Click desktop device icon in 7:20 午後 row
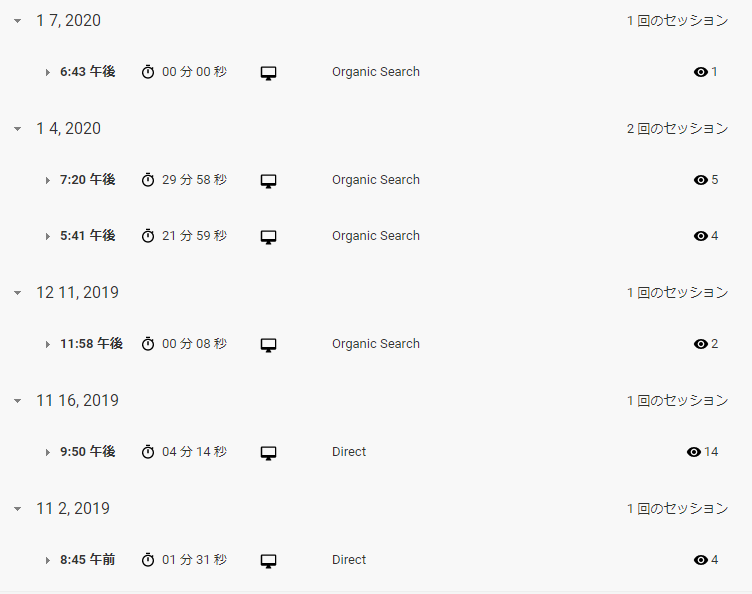752x594 pixels. pyautogui.click(x=268, y=181)
